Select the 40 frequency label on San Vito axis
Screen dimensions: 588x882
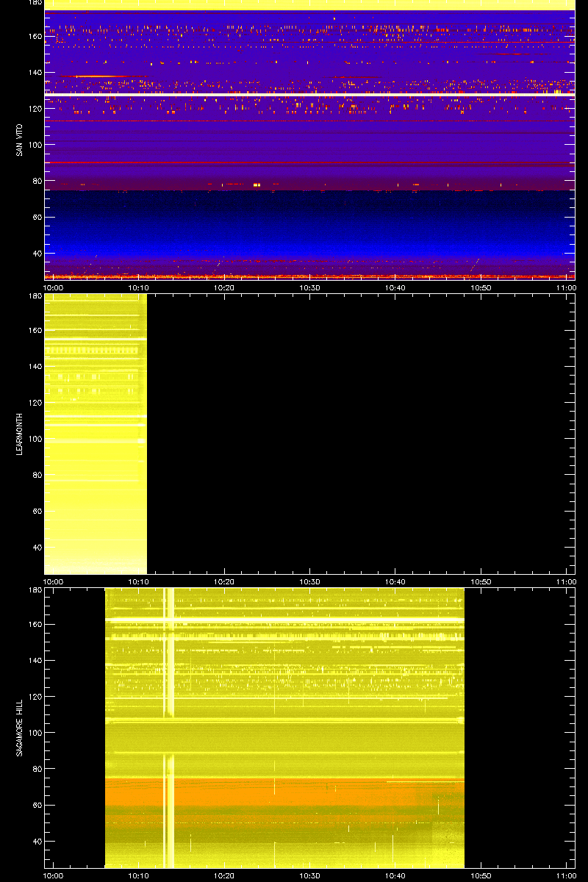[37, 254]
